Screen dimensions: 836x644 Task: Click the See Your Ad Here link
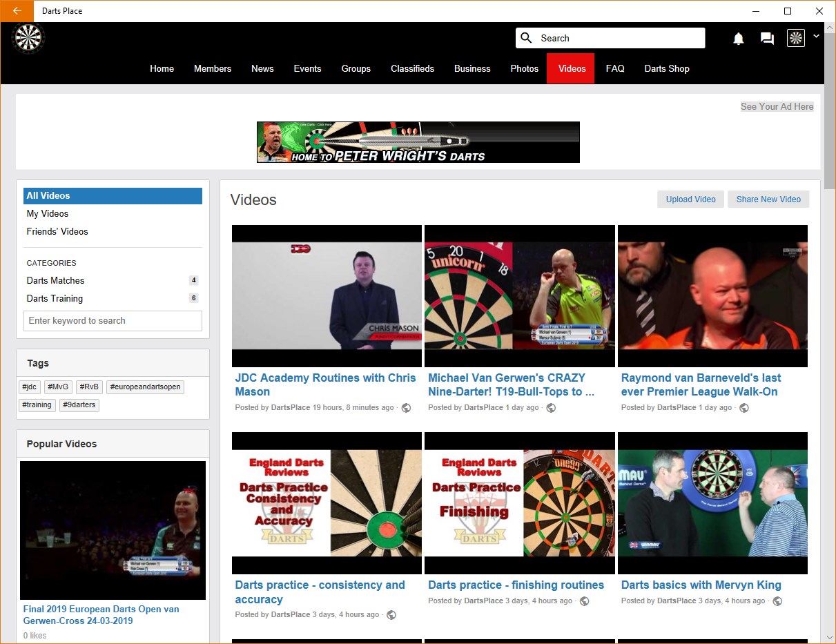777,106
